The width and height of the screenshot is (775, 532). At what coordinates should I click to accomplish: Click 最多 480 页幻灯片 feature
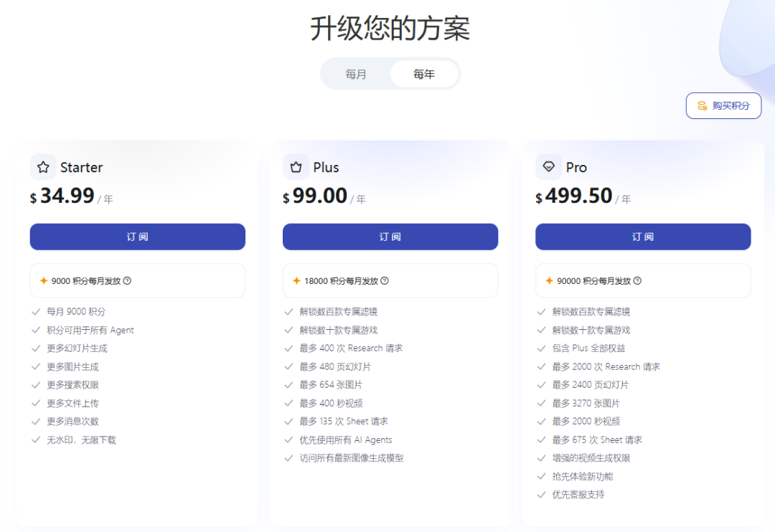tap(335, 366)
